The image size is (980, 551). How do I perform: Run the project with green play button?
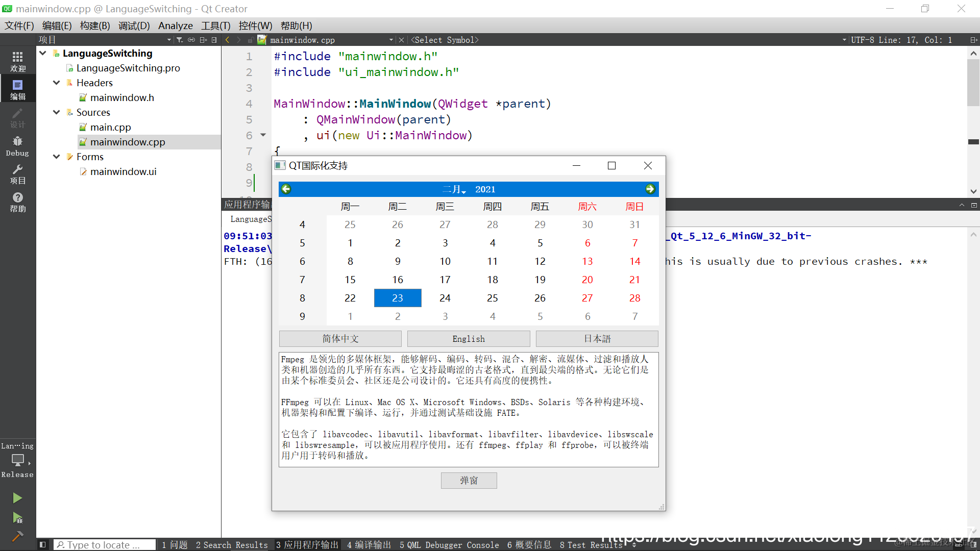(17, 497)
